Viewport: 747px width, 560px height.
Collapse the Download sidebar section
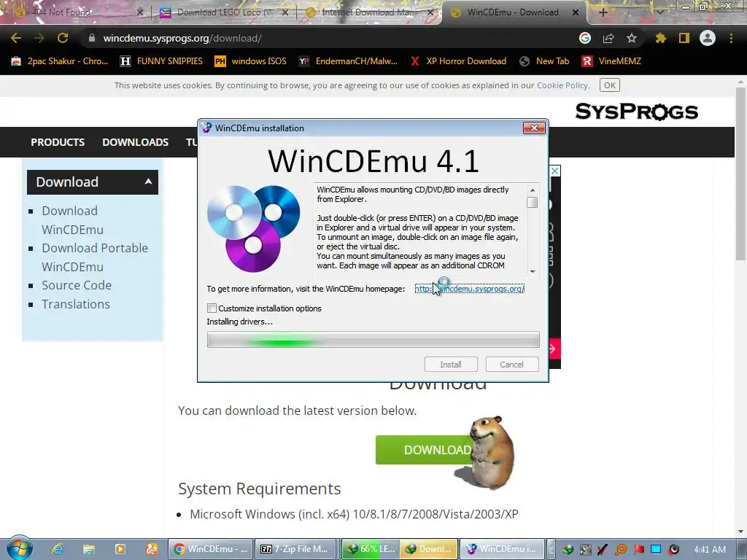pyautogui.click(x=93, y=182)
